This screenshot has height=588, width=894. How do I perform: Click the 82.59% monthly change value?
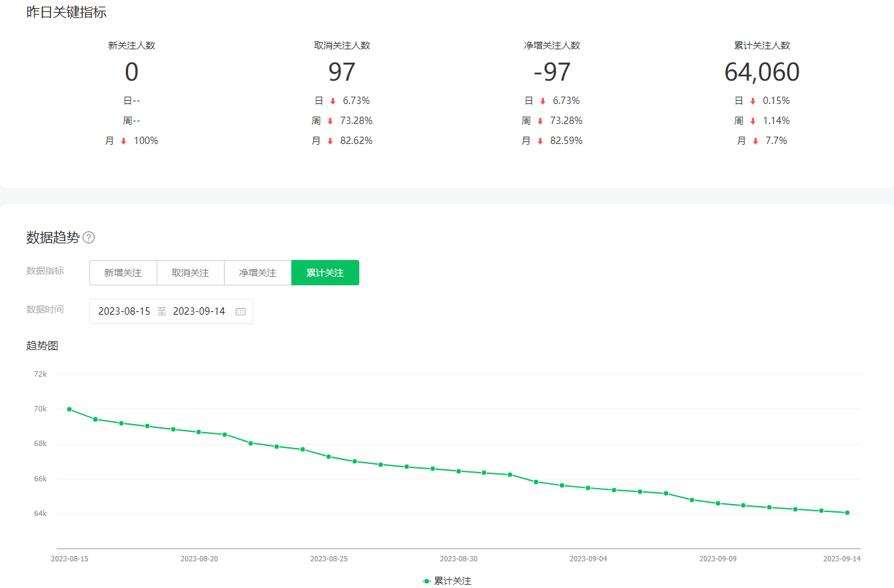point(568,141)
